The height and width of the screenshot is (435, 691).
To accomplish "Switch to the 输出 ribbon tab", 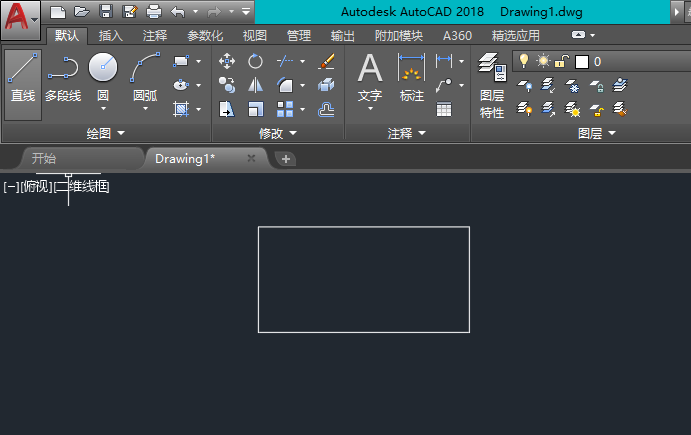I will click(343, 36).
